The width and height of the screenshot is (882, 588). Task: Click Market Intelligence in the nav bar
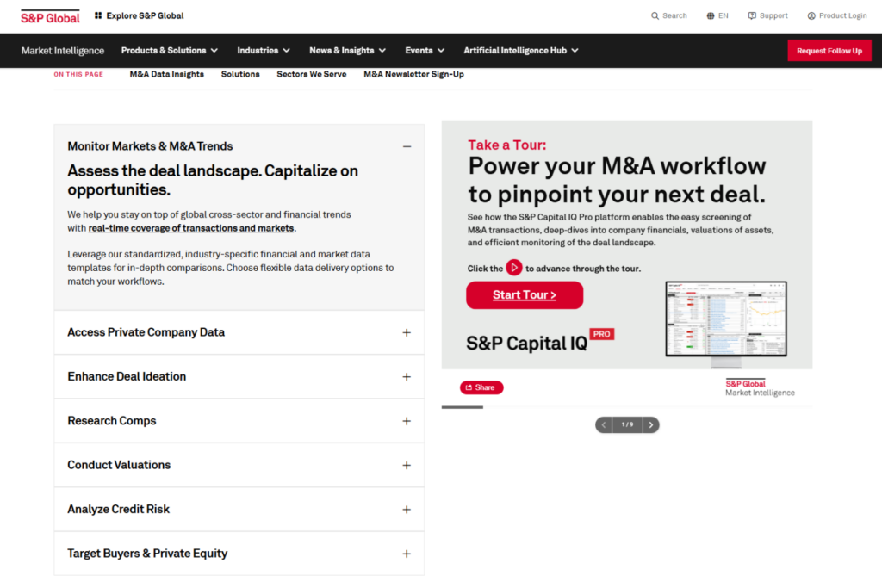coord(62,51)
